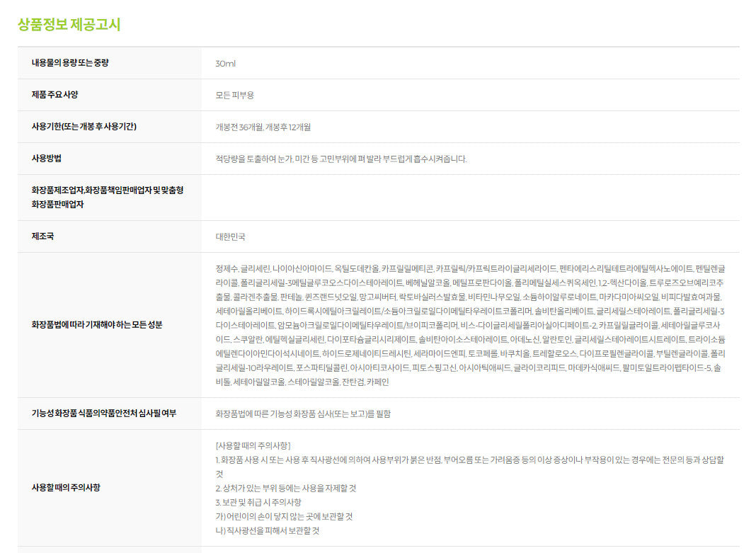756x553 pixels.
Task: Select the '모든 피부용' specification value
Action: (234, 96)
